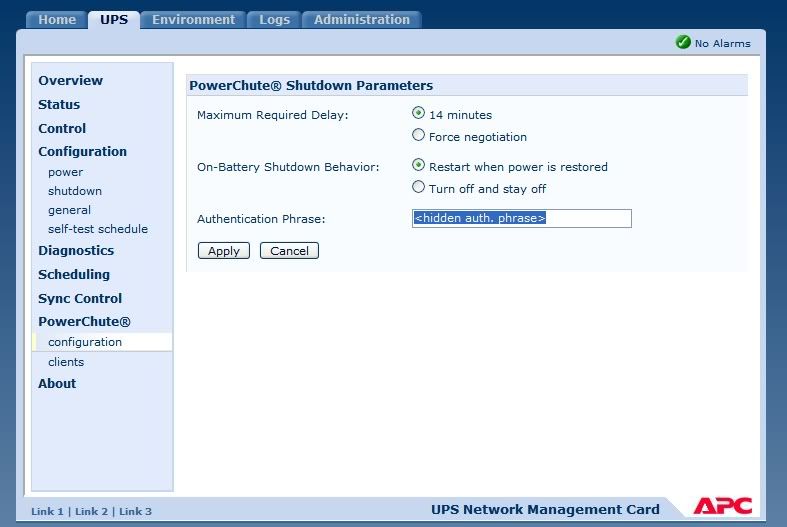The image size is (787, 527).
Task: Open the Configuration sidebar heading
Action: (82, 152)
